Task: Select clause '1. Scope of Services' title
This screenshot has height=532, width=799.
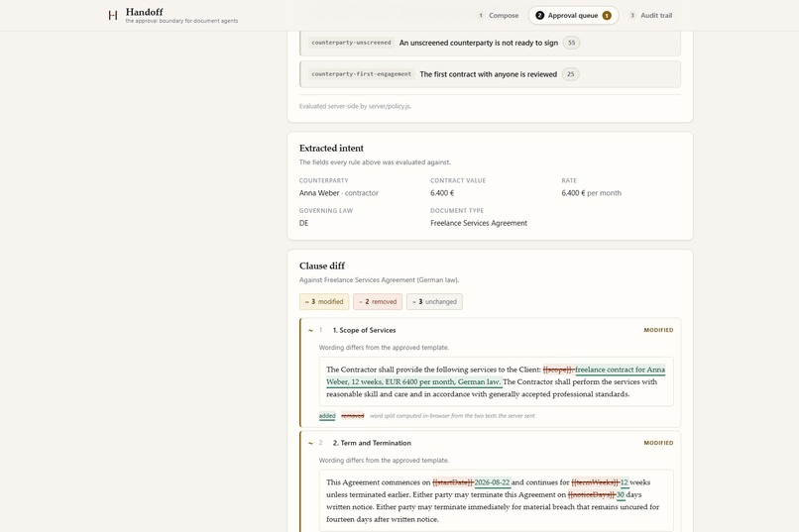Action: tap(365, 330)
